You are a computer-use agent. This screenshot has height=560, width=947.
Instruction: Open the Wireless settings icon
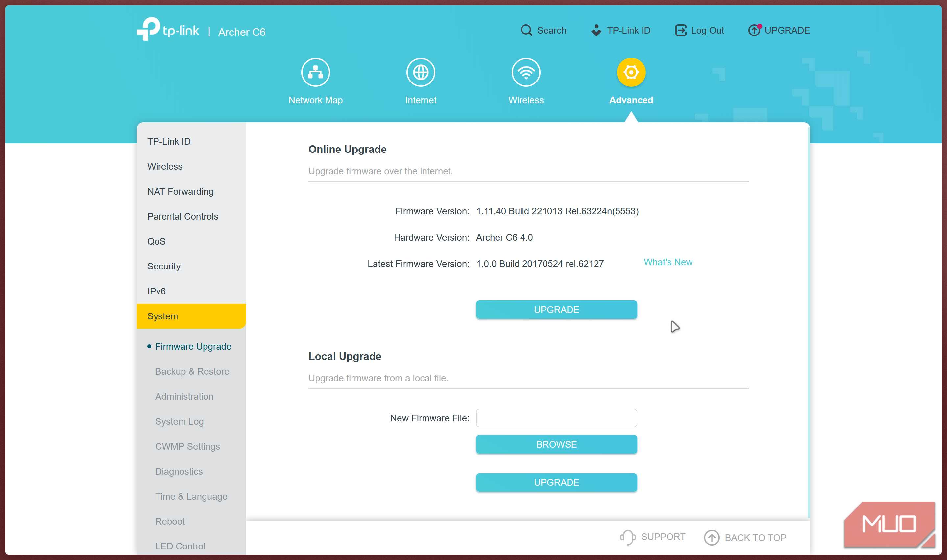pyautogui.click(x=526, y=72)
